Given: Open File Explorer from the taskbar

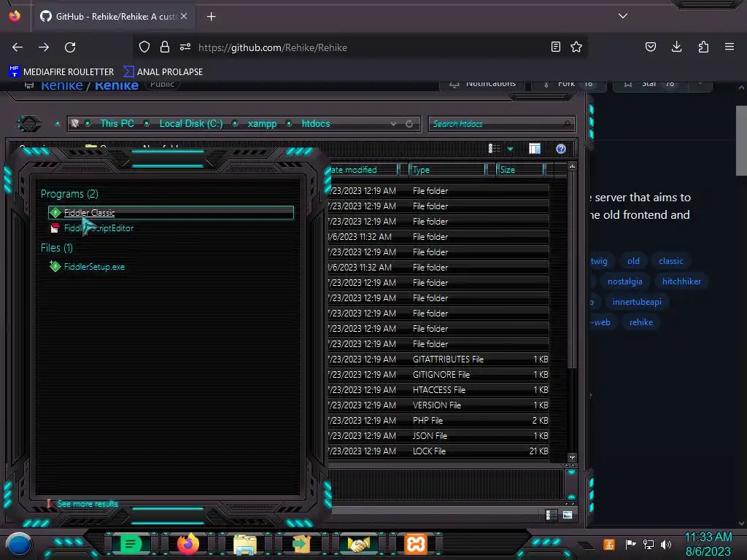Looking at the screenshot, I should point(245,544).
